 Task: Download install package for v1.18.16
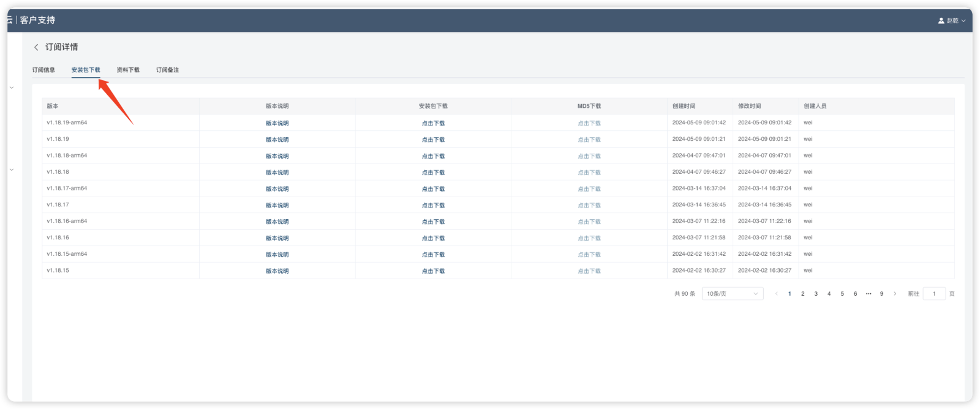coord(433,238)
